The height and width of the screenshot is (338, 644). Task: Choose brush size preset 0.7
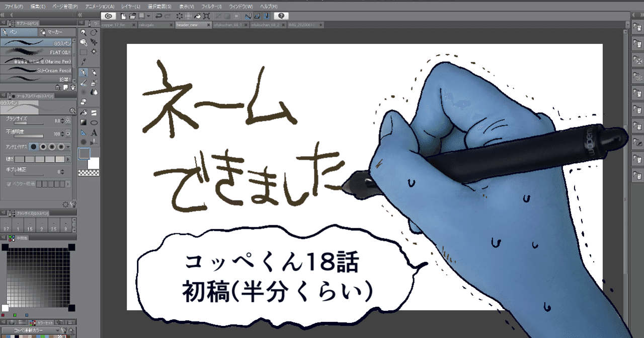click(x=6, y=226)
